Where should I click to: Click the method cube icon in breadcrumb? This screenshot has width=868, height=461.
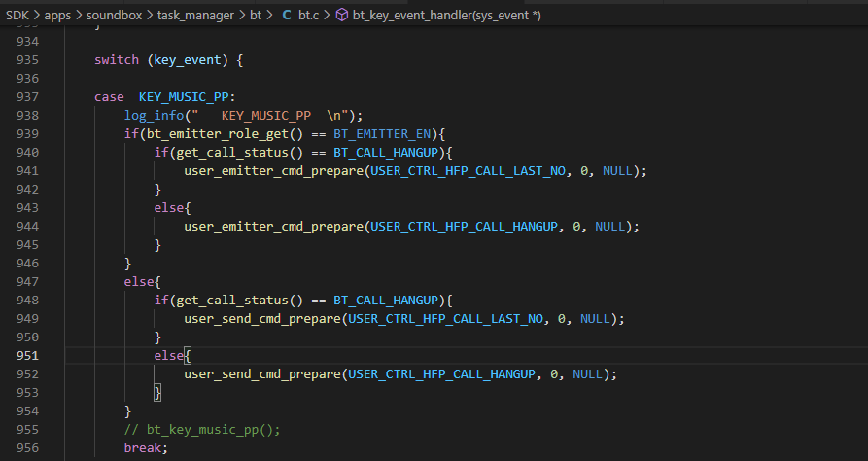point(342,15)
